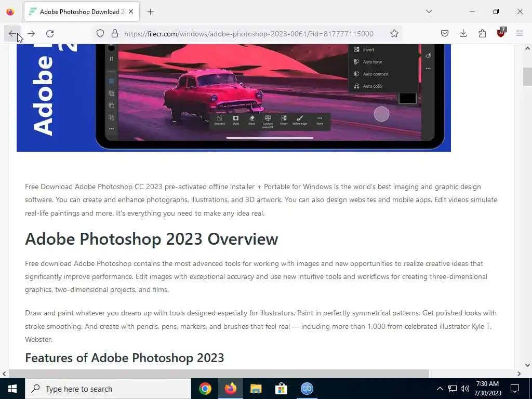Go back using the browser back arrow
Viewport: 532px width, 399px height.
(12, 34)
